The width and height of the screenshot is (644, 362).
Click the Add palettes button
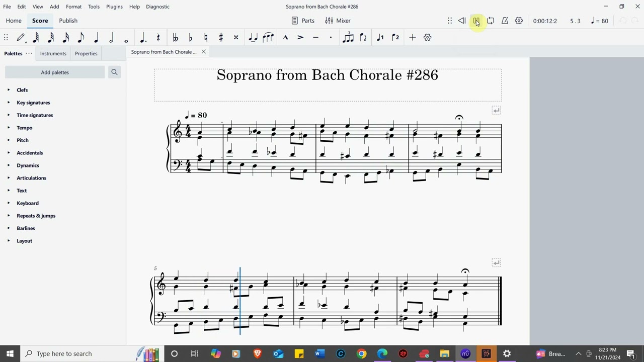pyautogui.click(x=55, y=72)
